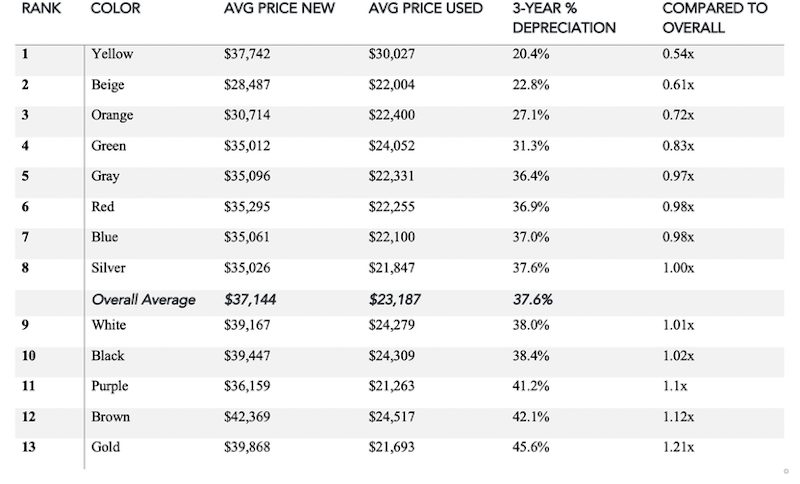Select the AVG PRICE NEW header

[x=280, y=9]
